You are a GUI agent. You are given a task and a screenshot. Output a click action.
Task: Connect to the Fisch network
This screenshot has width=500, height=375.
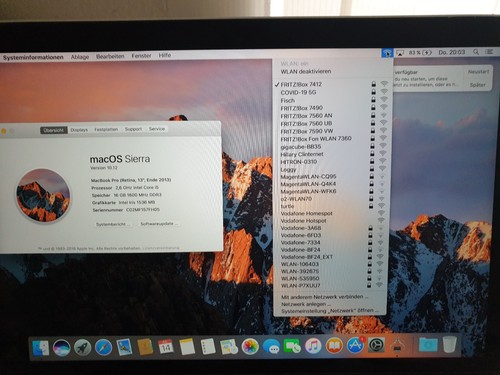click(x=332, y=100)
